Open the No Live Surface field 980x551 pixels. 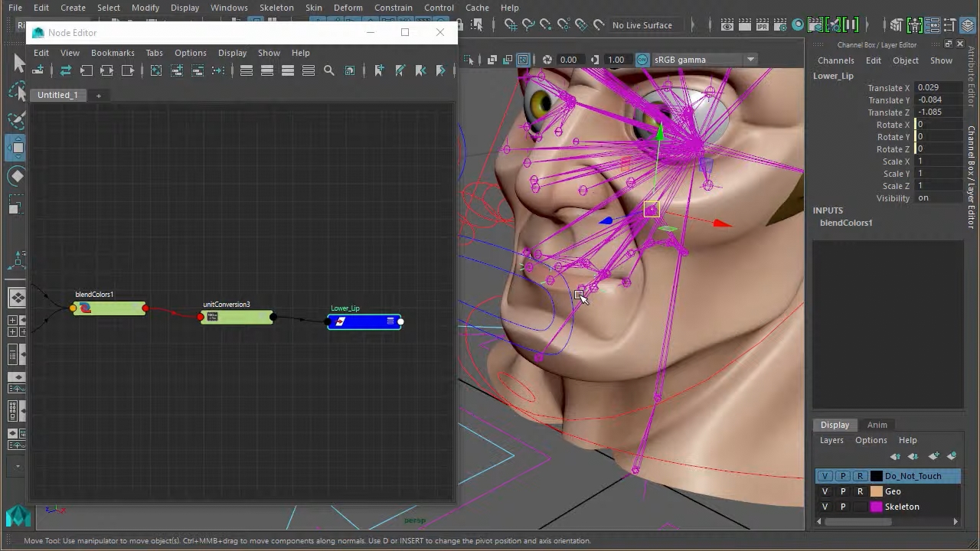(x=642, y=25)
